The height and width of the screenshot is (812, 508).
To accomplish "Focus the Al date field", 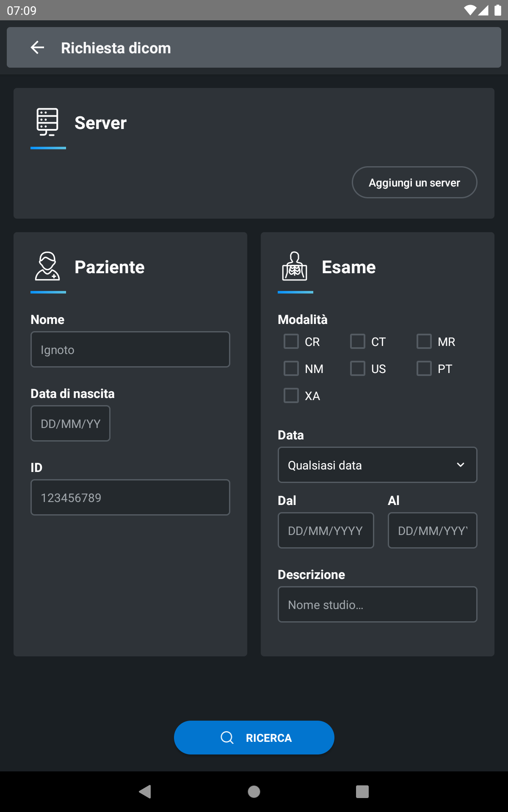I will pos(433,530).
